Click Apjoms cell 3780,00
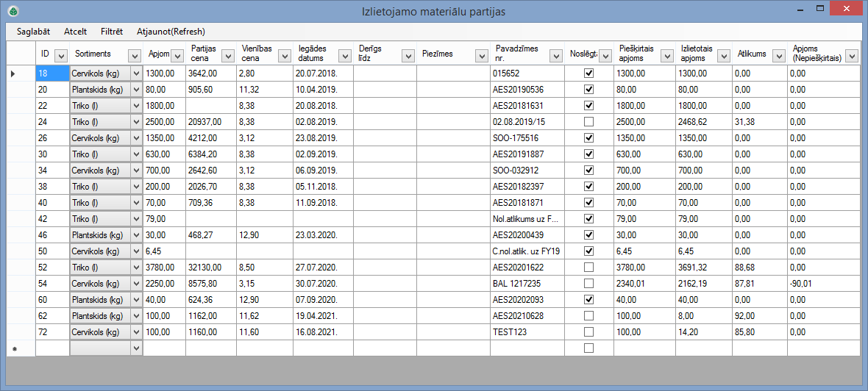The height and width of the screenshot is (391, 868). pos(165,267)
